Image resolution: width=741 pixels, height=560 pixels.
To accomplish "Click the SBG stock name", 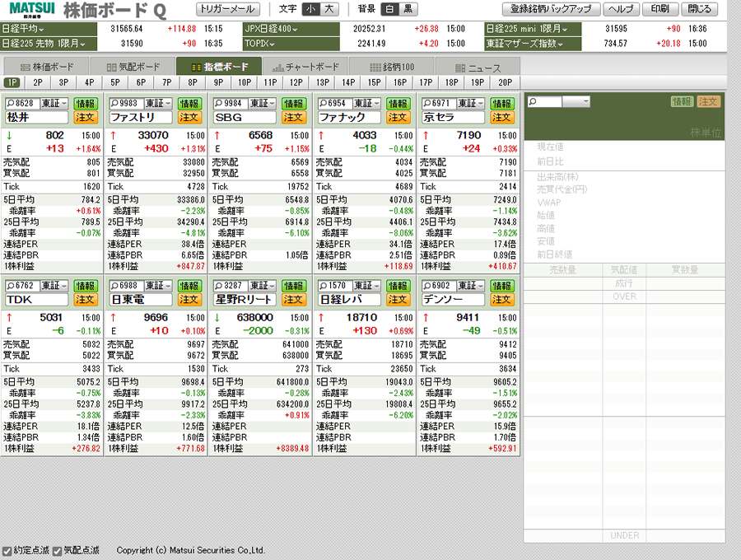I will click(x=245, y=117).
